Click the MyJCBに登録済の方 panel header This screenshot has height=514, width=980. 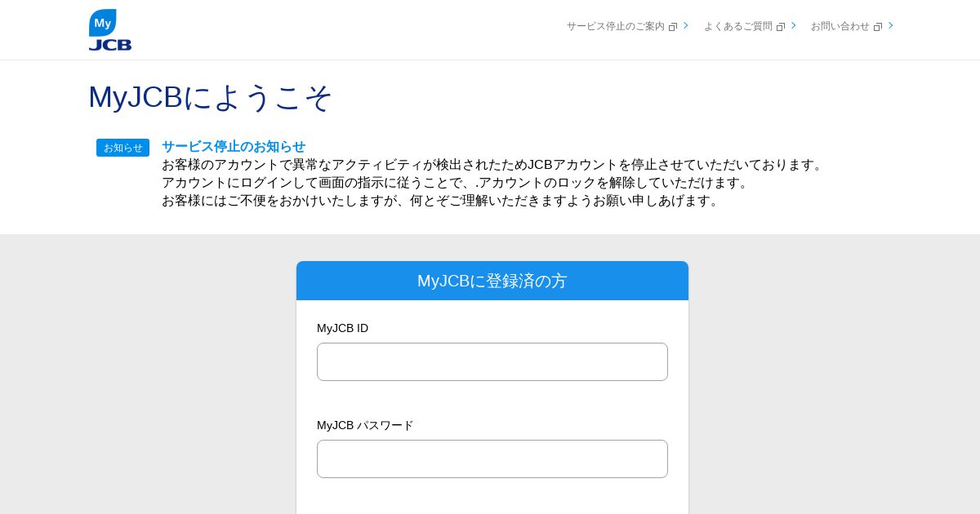point(492,281)
